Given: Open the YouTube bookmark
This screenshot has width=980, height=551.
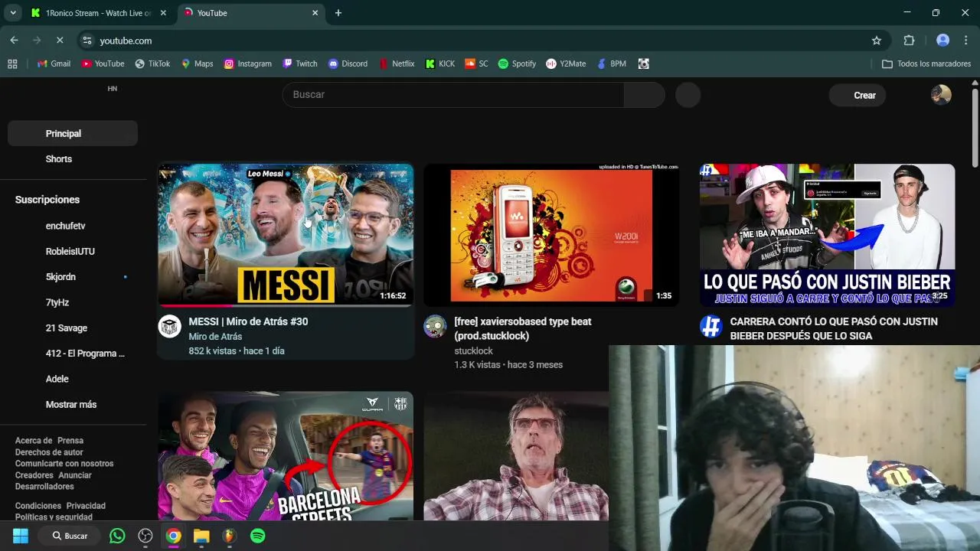Looking at the screenshot, I should pyautogui.click(x=103, y=64).
